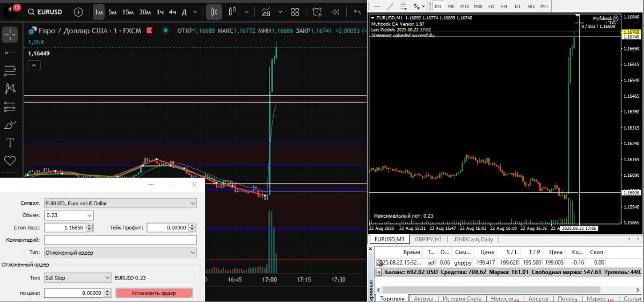This screenshot has height=302, width=644.
Task: Select the Text drawing tool
Action: (x=10, y=143)
